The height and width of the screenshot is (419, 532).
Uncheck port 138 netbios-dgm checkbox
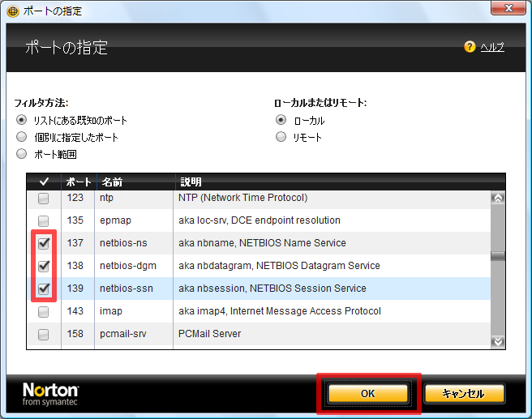tap(44, 266)
